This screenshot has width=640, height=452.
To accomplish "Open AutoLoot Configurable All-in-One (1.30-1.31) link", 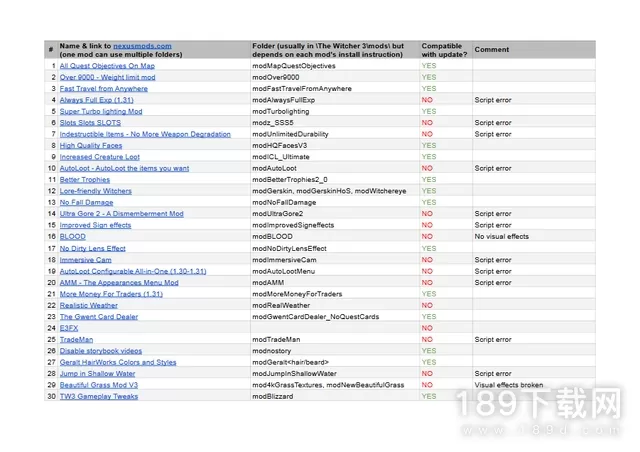I will 133,271.
